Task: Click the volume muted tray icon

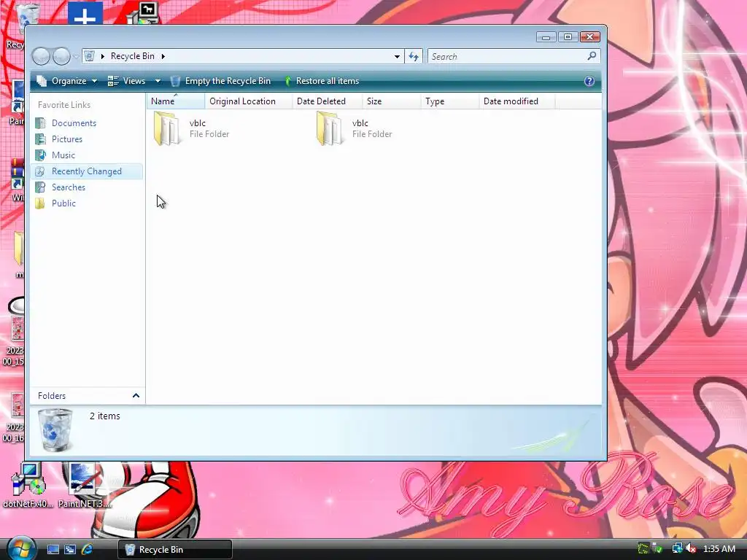Action: (x=692, y=549)
